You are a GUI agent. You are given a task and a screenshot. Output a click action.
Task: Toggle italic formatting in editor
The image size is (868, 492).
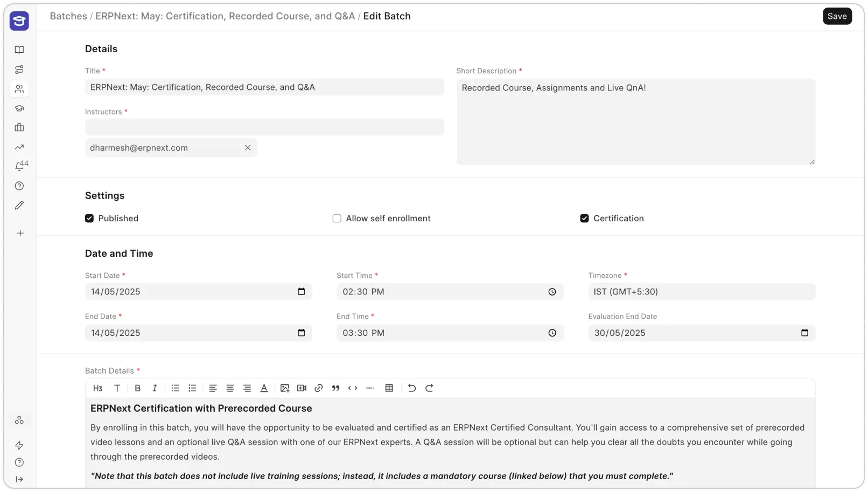coord(155,388)
